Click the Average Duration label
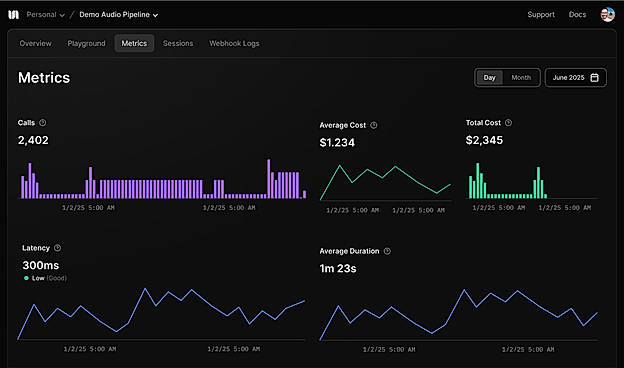 tap(349, 251)
